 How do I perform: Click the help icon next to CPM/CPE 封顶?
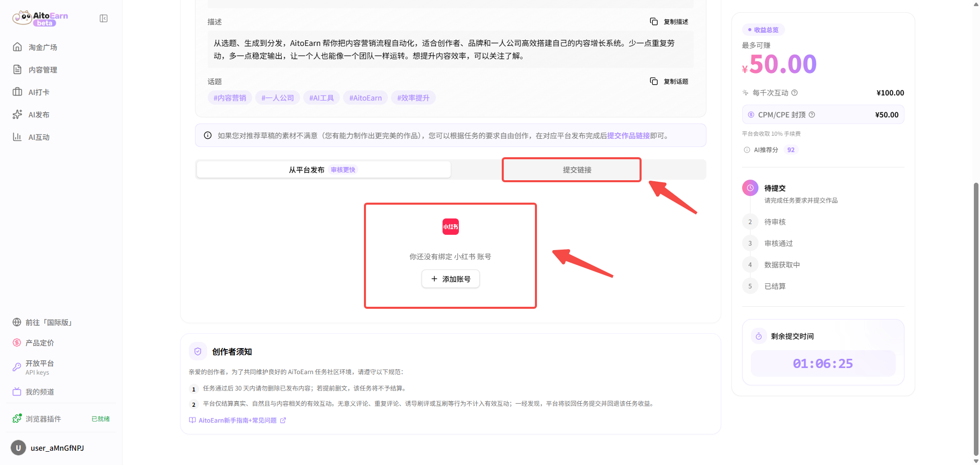click(x=812, y=114)
